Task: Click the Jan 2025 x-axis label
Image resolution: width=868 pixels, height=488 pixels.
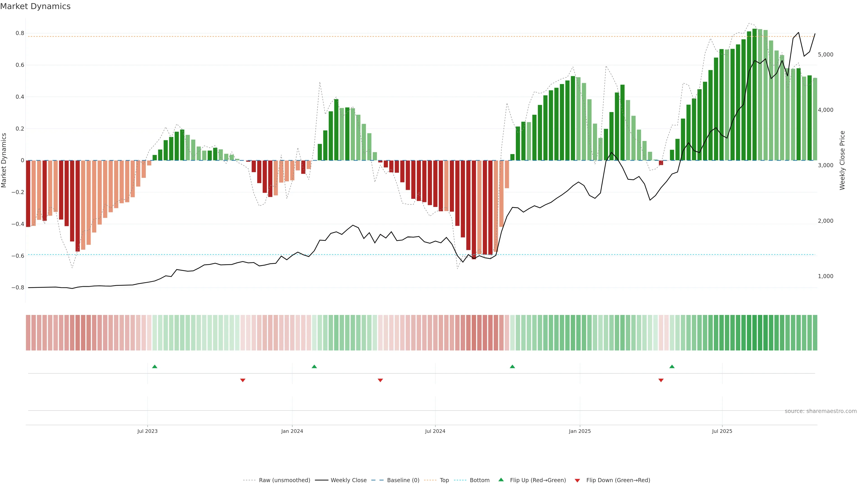Action: pyautogui.click(x=580, y=431)
